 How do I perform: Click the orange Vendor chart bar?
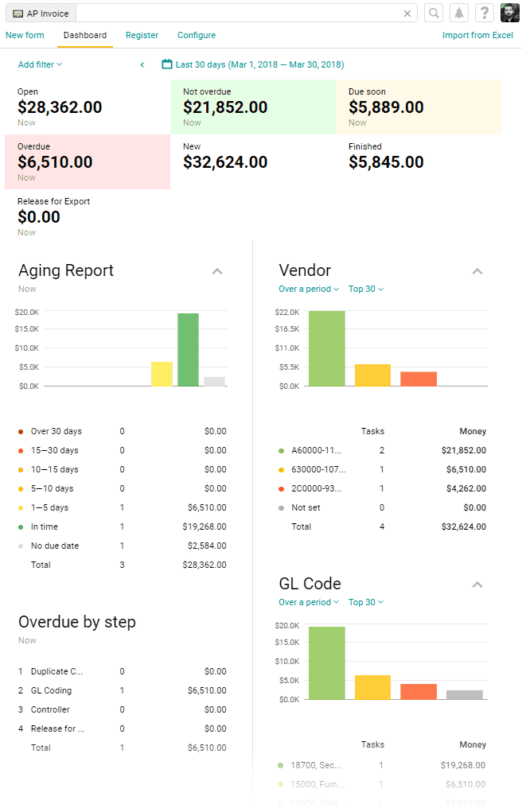click(419, 379)
